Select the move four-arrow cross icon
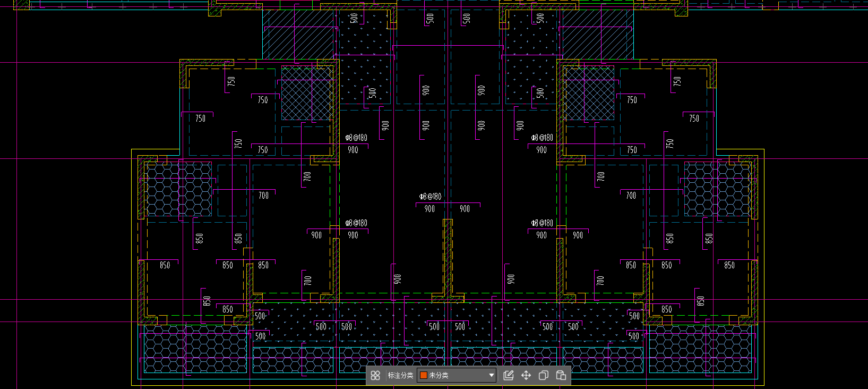 (x=526, y=376)
